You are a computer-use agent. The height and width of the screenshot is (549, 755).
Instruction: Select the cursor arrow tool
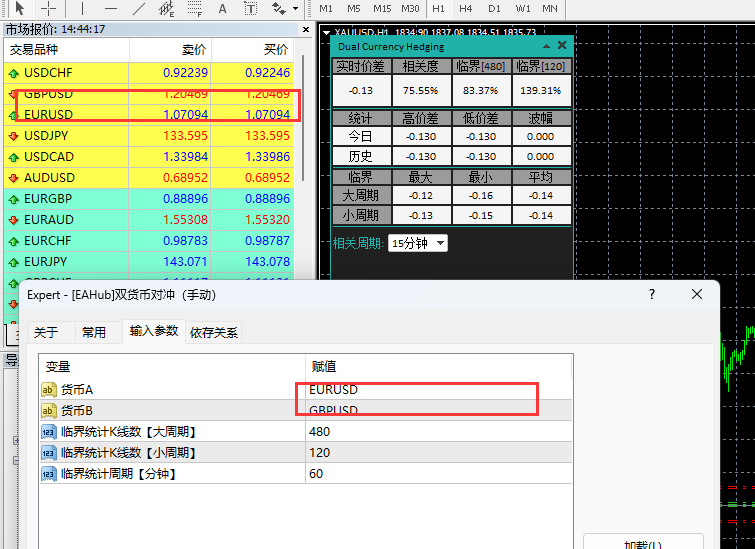pos(20,8)
